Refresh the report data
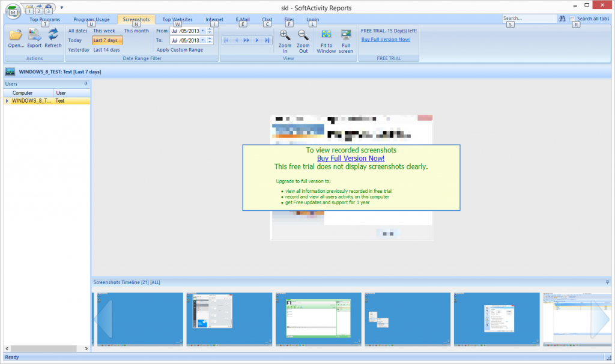Image resolution: width=615 pixels, height=364 pixels. 53,37
